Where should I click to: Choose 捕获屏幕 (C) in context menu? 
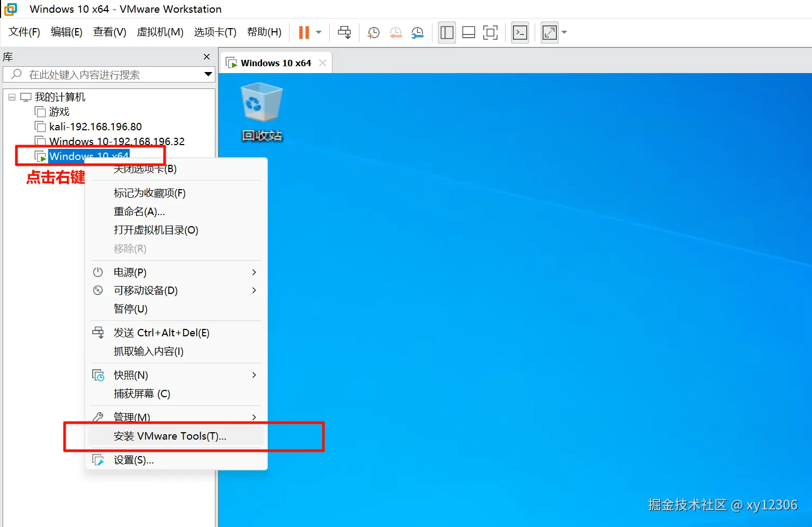(176, 394)
